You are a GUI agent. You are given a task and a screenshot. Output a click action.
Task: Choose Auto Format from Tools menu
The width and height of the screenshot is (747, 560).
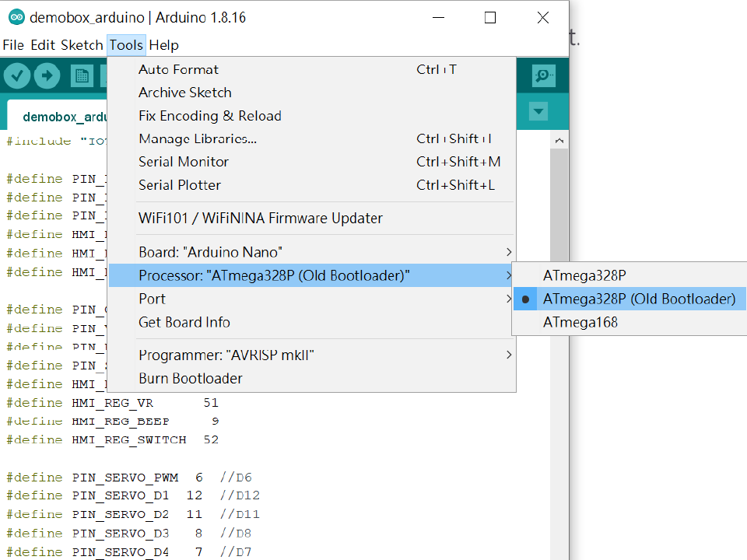[178, 69]
